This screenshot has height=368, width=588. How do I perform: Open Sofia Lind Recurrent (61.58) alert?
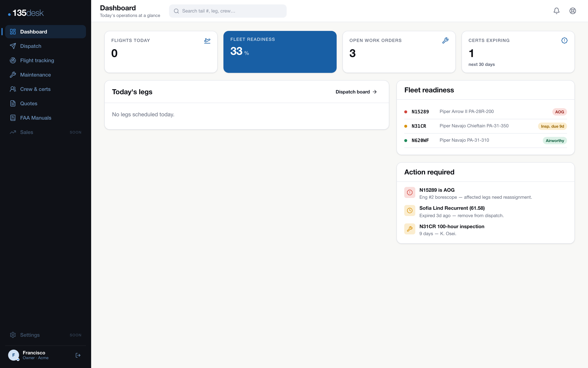(485, 212)
